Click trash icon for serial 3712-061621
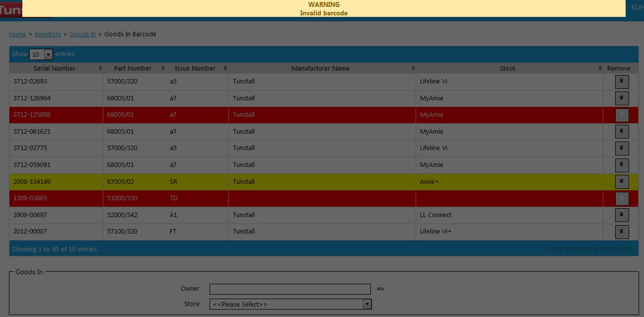Screen dimensions: 644x317 [622, 132]
